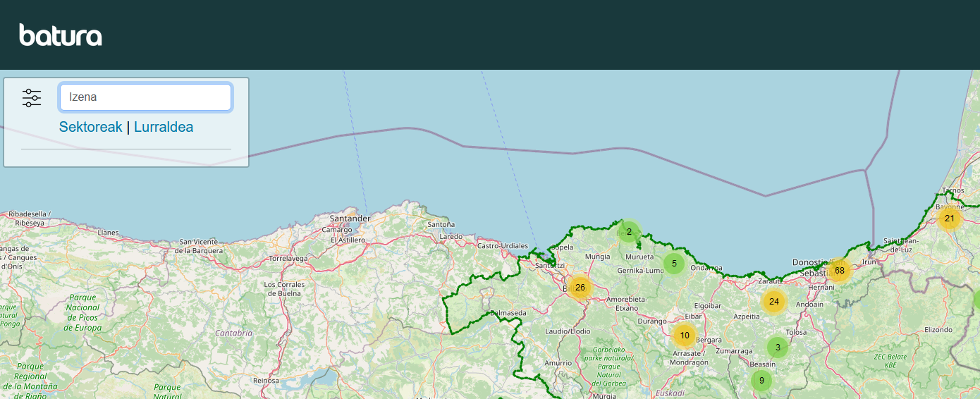This screenshot has width=980, height=399.
Task: Open the filter sliders icon
Action: point(32,98)
